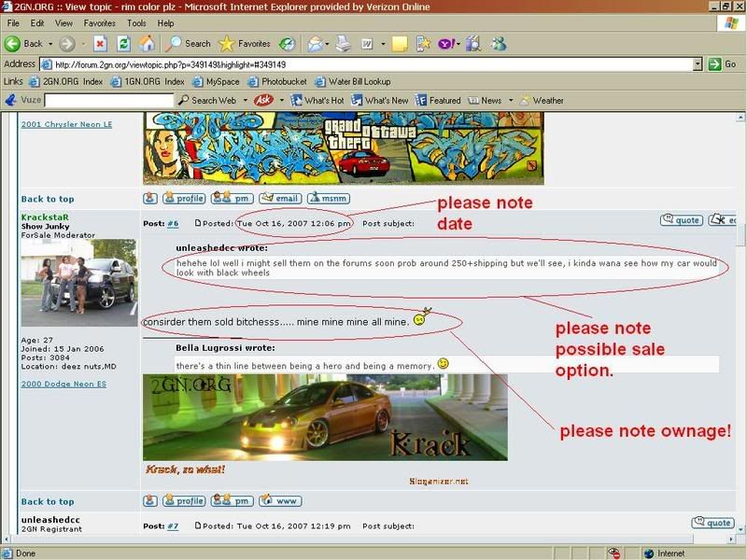Click the Stop loading toolbar icon

point(100,44)
